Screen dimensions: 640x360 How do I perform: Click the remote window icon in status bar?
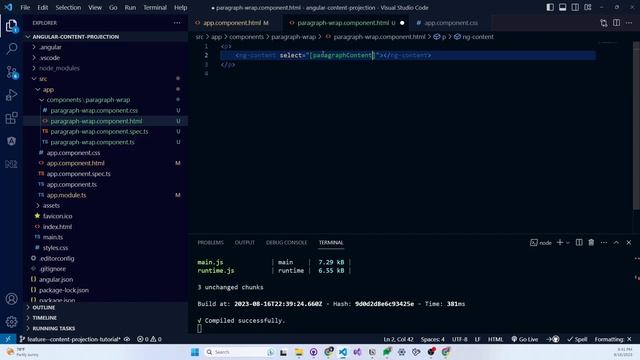click(8, 339)
